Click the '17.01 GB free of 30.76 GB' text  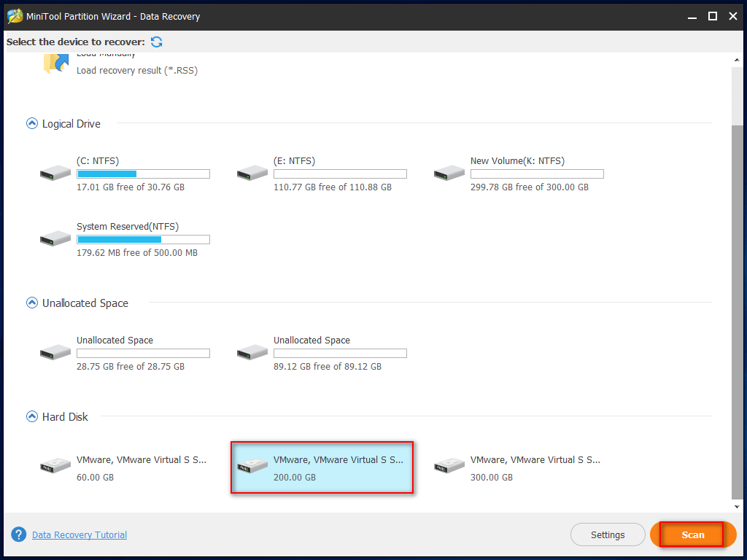click(131, 187)
